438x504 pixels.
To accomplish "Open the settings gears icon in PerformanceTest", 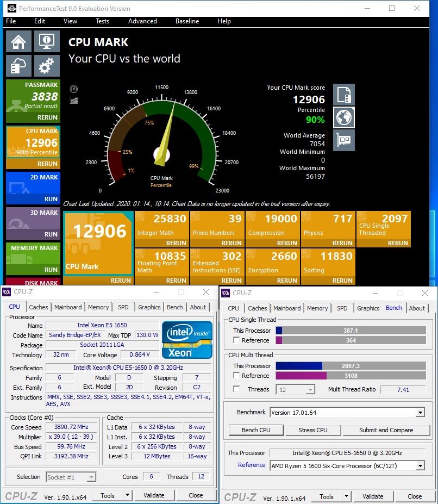I will pyautogui.click(x=47, y=66).
